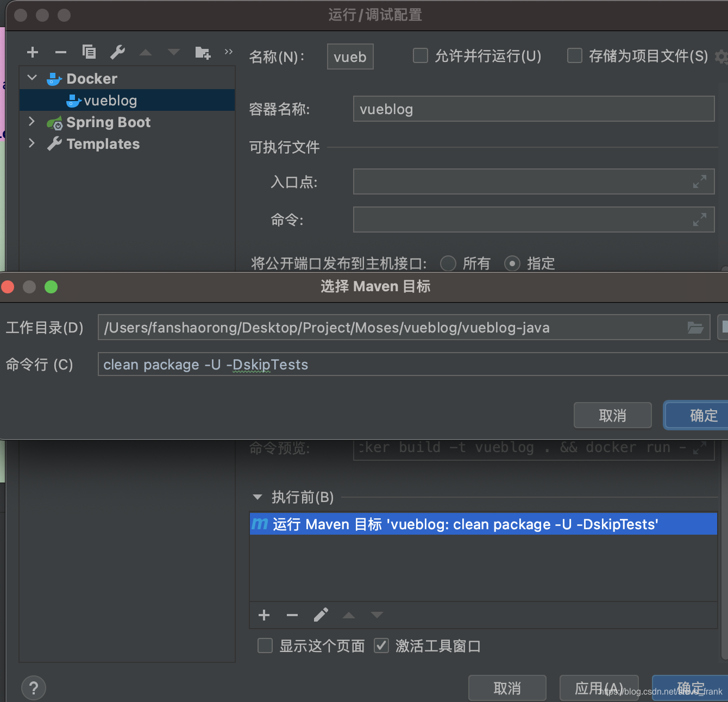The image size is (728, 702).
Task: Edit the selected before-launch task
Action: click(321, 615)
